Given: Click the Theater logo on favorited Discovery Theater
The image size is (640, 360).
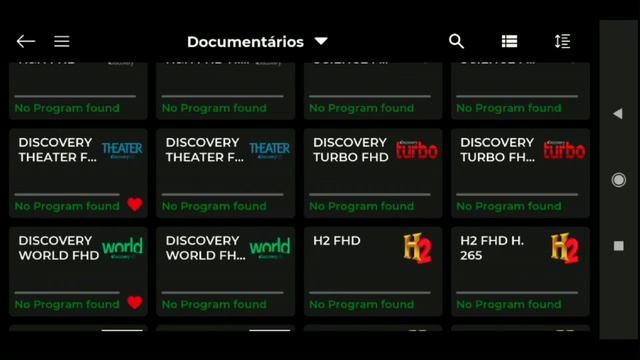Looking at the screenshot, I should 122,149.
